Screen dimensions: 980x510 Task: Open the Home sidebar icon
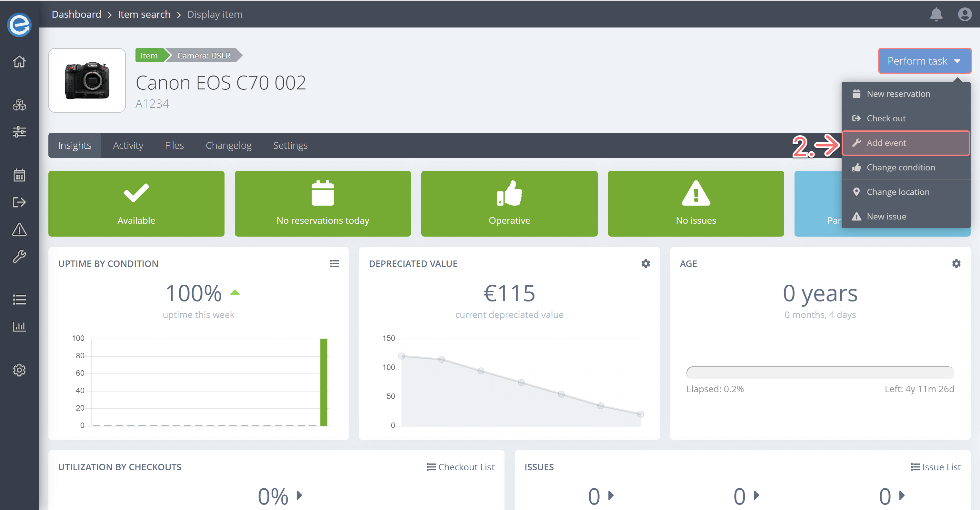[x=19, y=61]
